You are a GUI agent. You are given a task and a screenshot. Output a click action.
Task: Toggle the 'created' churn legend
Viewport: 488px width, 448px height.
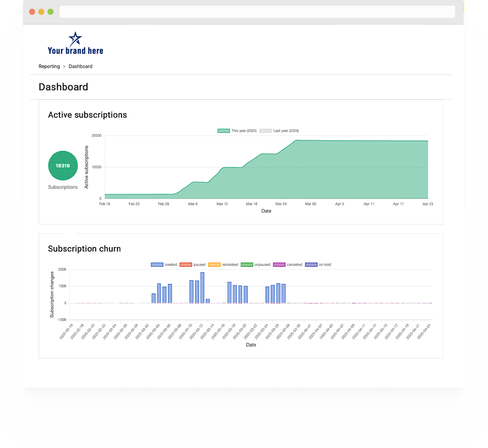click(x=164, y=265)
